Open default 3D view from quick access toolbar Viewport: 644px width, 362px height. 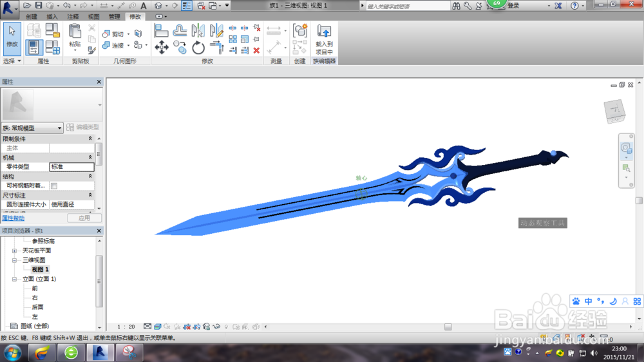coord(158,6)
